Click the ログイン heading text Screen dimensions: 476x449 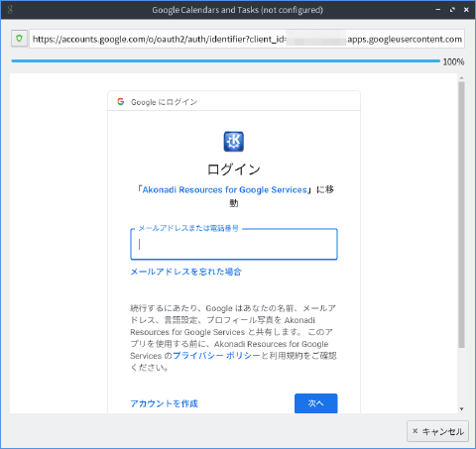pyautogui.click(x=234, y=169)
